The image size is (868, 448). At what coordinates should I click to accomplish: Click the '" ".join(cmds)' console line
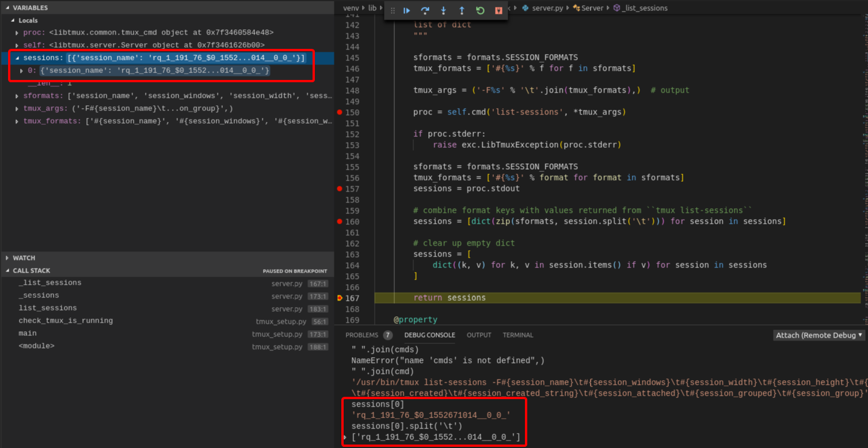coord(385,350)
